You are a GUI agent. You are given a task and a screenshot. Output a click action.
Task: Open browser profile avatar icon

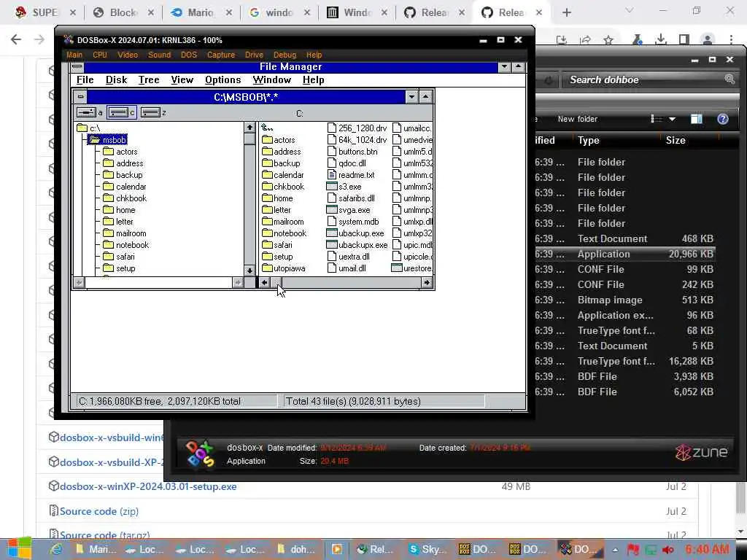(x=708, y=39)
